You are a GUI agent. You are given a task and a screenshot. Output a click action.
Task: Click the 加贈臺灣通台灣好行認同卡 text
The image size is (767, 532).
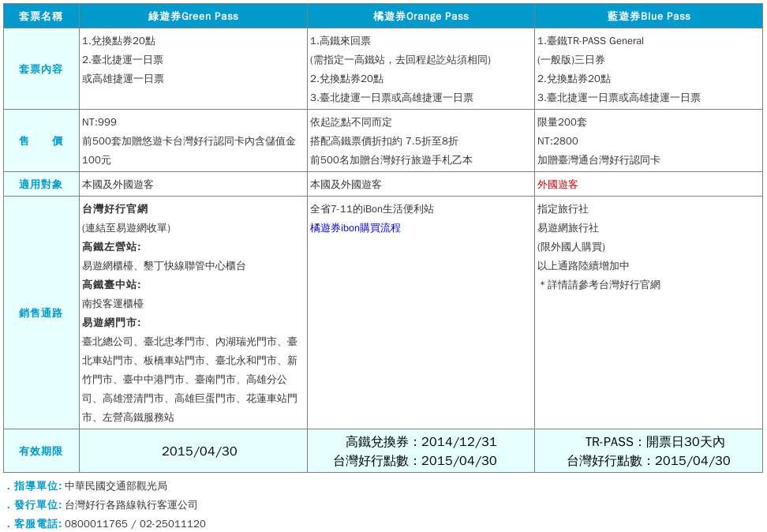[599, 160]
